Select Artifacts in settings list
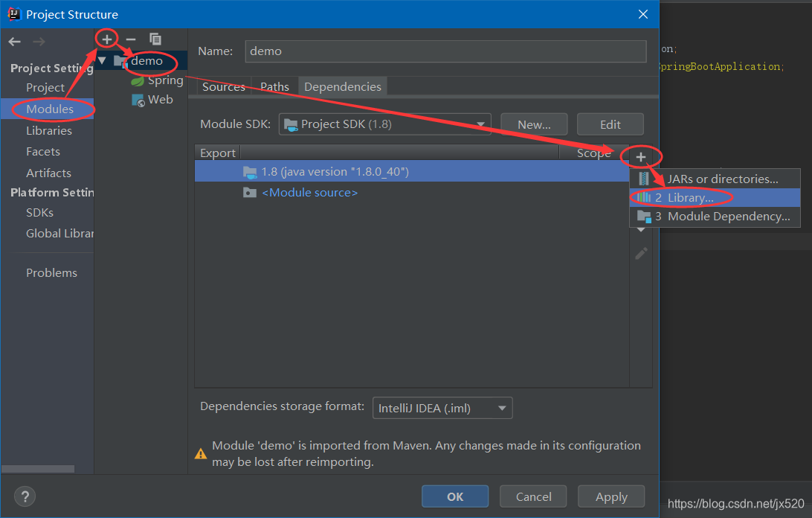 pyautogui.click(x=47, y=173)
